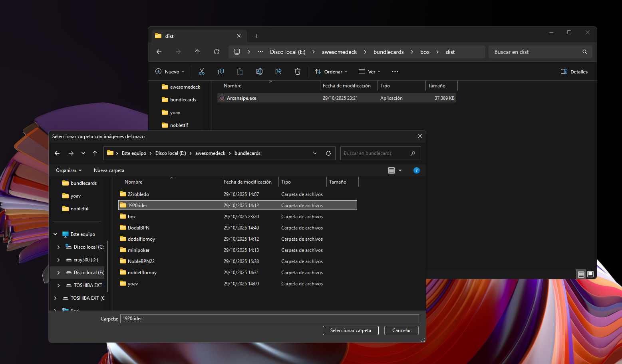Expand the Disco local (E:) tree node
Image resolution: width=622 pixels, height=364 pixels.
[x=59, y=273]
